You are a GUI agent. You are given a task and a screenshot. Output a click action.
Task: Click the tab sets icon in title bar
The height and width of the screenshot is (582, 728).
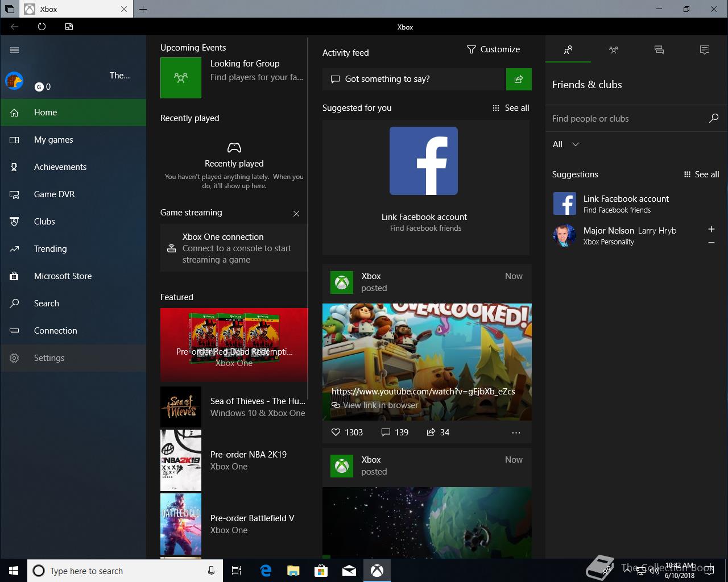10,9
